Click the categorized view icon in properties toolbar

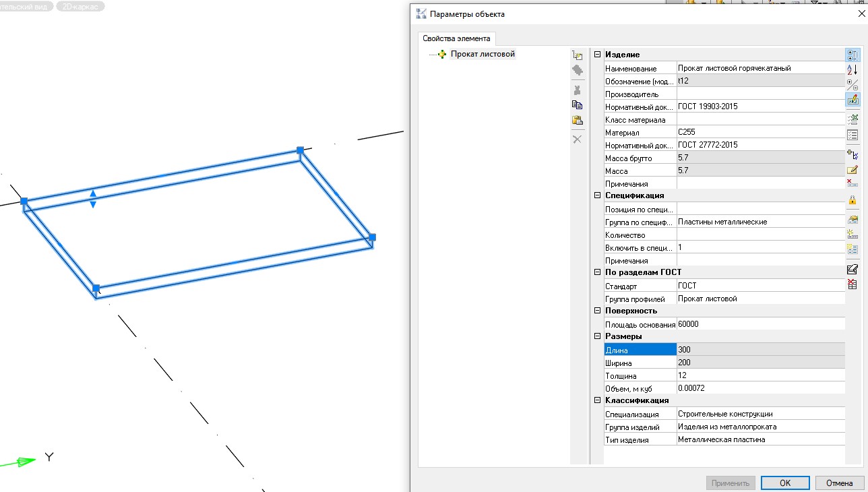pos(852,55)
